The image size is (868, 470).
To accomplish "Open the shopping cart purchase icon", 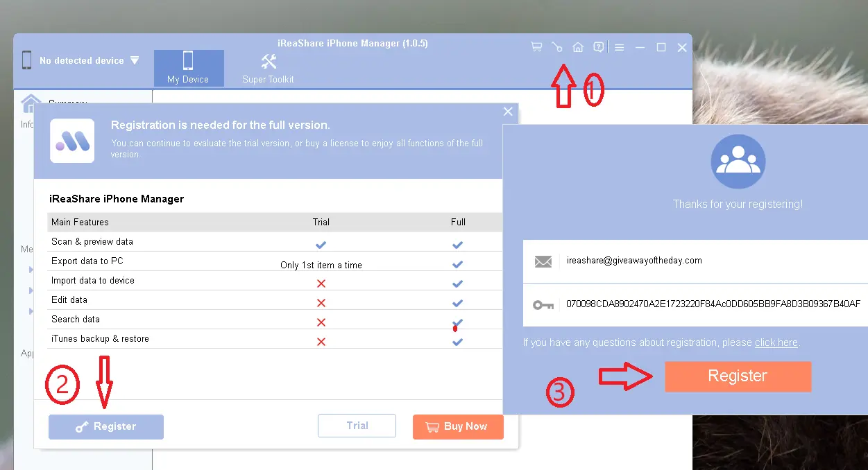I will 536,47.
